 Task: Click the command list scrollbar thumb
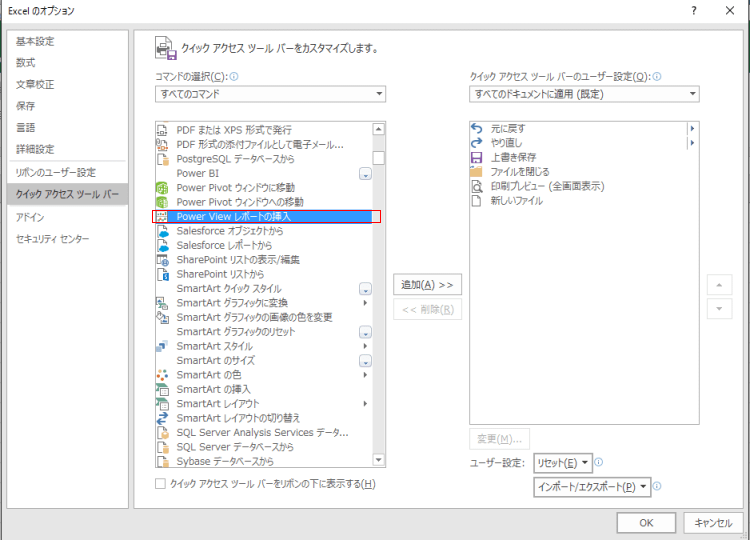378,158
